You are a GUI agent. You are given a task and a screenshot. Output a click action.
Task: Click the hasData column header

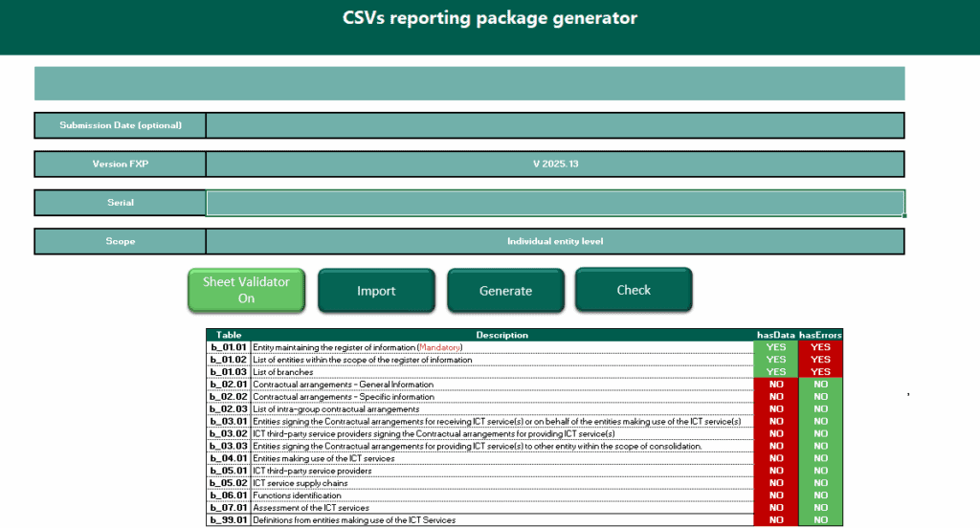pos(775,335)
